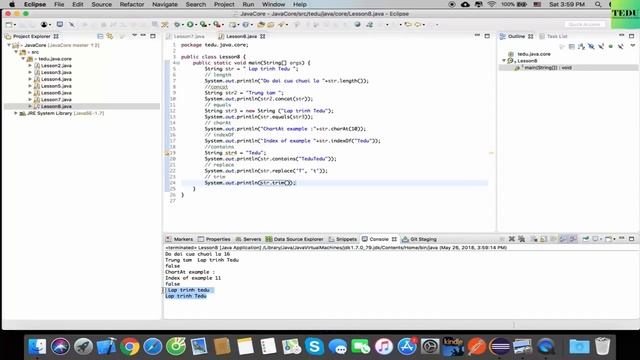Expand Lesson5.java in Project Explorer
Screen dimensions: 640x360
point(30,86)
